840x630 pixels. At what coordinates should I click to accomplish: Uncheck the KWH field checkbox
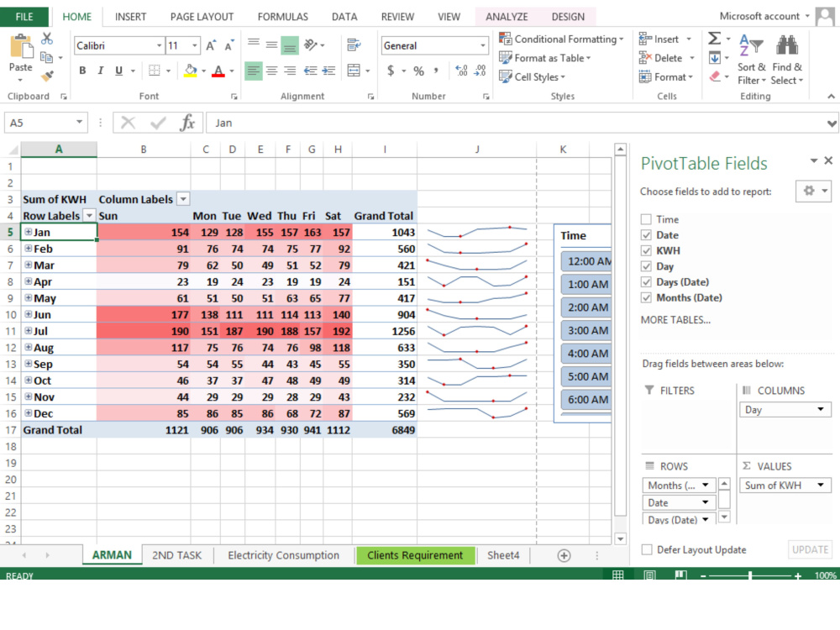pyautogui.click(x=646, y=250)
